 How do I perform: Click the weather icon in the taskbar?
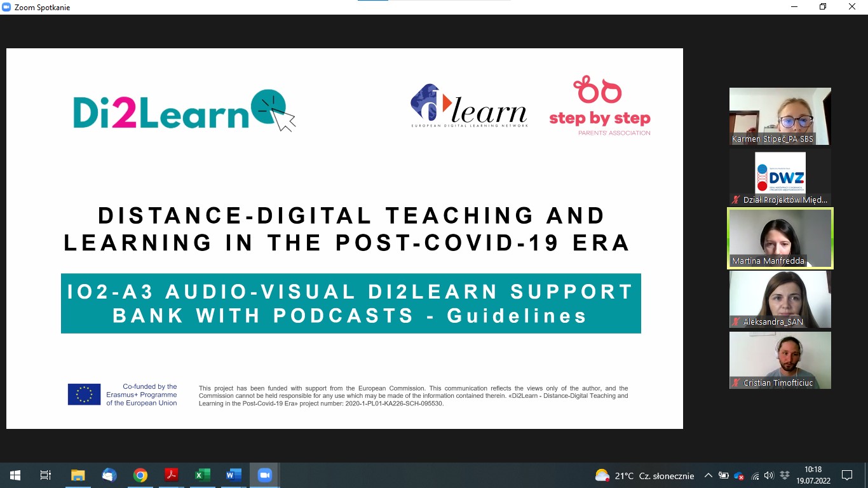coord(602,475)
